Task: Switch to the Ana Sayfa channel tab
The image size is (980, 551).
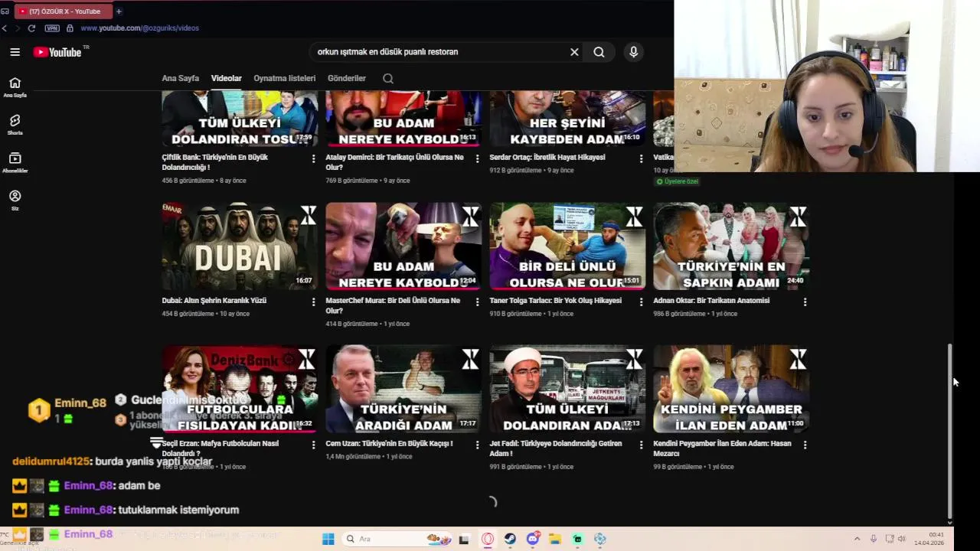Action: [180, 78]
